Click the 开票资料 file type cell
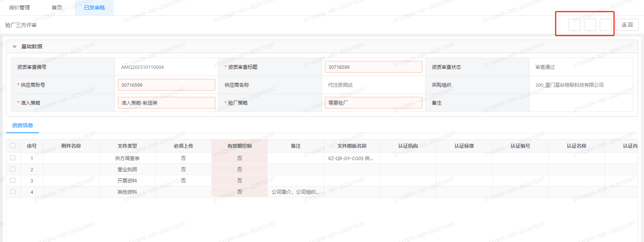 pyautogui.click(x=127, y=181)
